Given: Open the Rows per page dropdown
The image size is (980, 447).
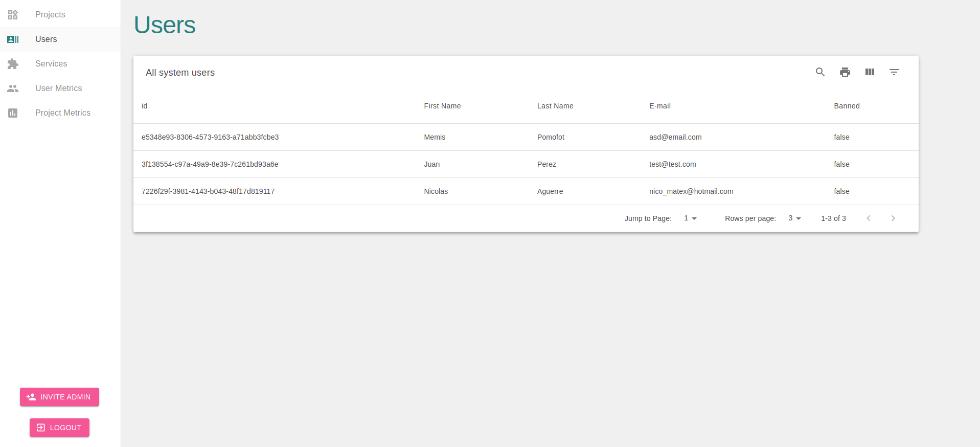Looking at the screenshot, I should (x=794, y=218).
